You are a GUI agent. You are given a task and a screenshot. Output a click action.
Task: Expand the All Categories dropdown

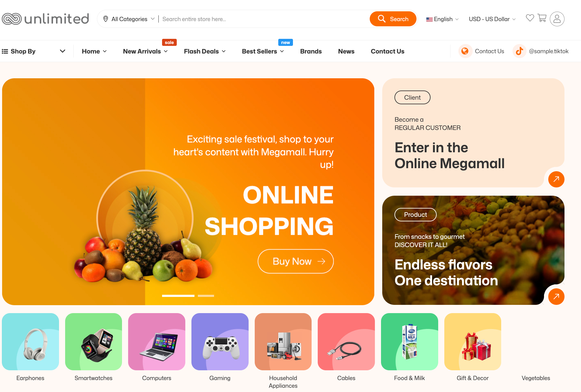coord(129,19)
